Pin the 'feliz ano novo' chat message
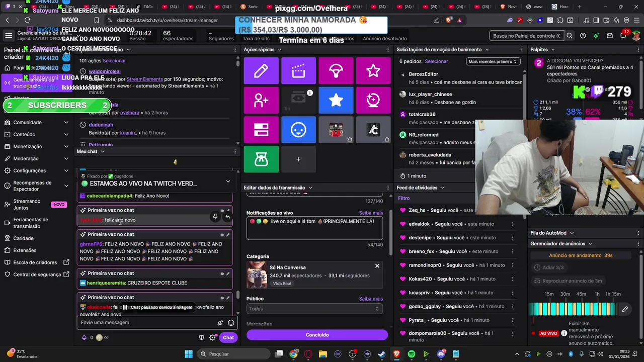 point(215,217)
